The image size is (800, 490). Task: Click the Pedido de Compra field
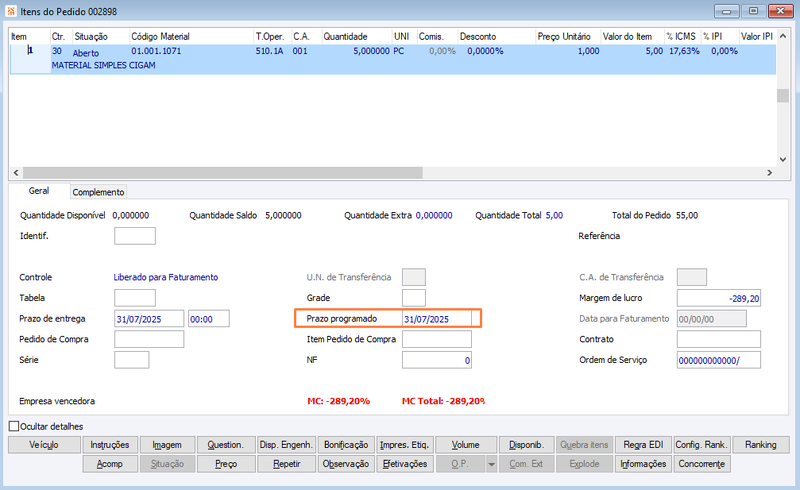pyautogui.click(x=149, y=339)
